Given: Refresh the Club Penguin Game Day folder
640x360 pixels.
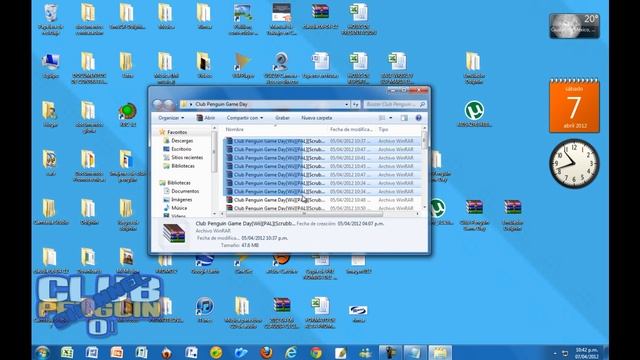Looking at the screenshot, I should tap(356, 104).
